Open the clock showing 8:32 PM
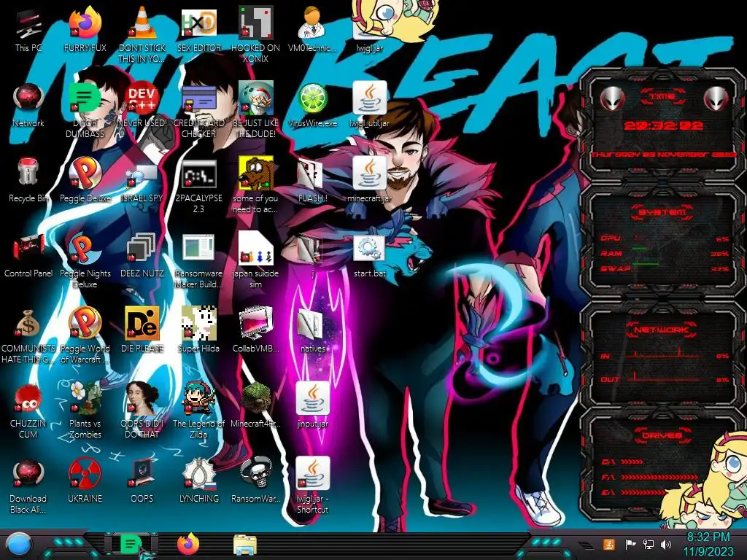Image resolution: width=747 pixels, height=560 pixels. (708, 544)
